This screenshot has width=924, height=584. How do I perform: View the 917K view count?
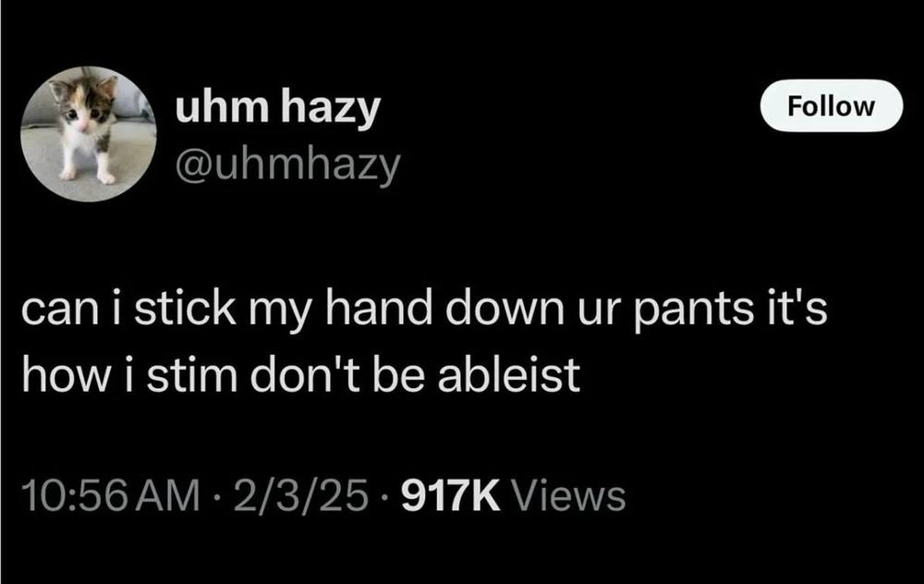click(x=450, y=496)
